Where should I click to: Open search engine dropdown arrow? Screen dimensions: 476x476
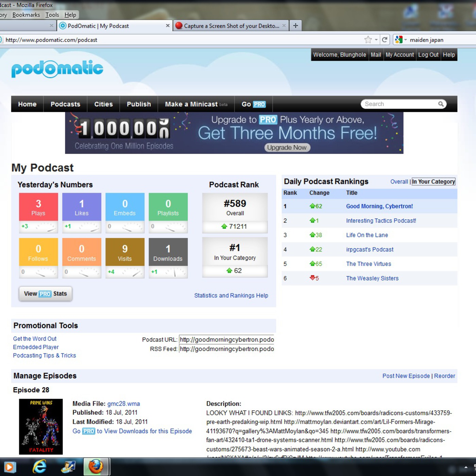pos(406,40)
